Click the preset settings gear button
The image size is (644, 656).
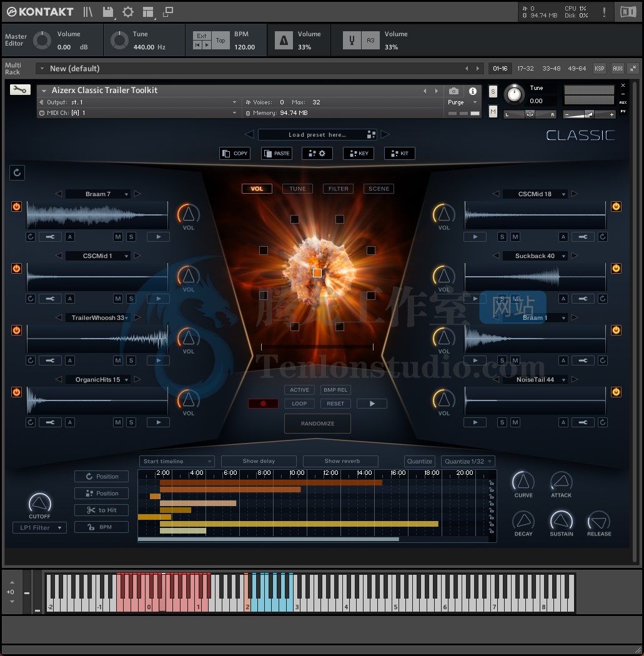point(317,153)
